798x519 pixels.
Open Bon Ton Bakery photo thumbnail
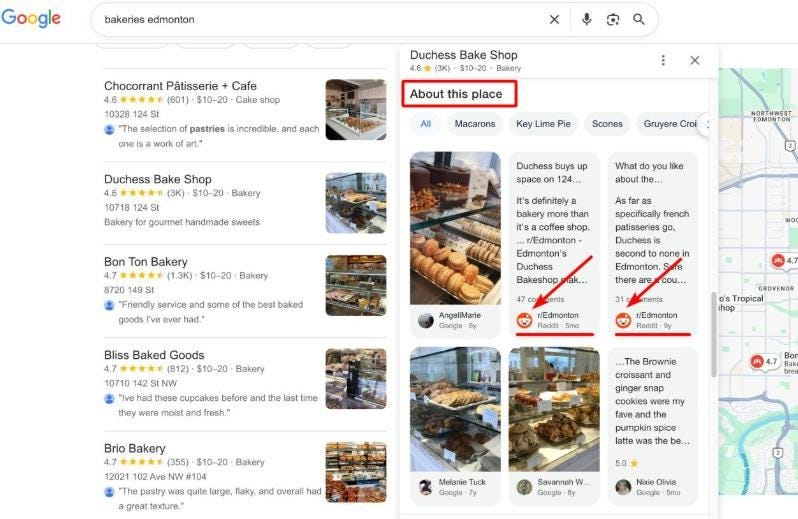pyautogui.click(x=356, y=285)
